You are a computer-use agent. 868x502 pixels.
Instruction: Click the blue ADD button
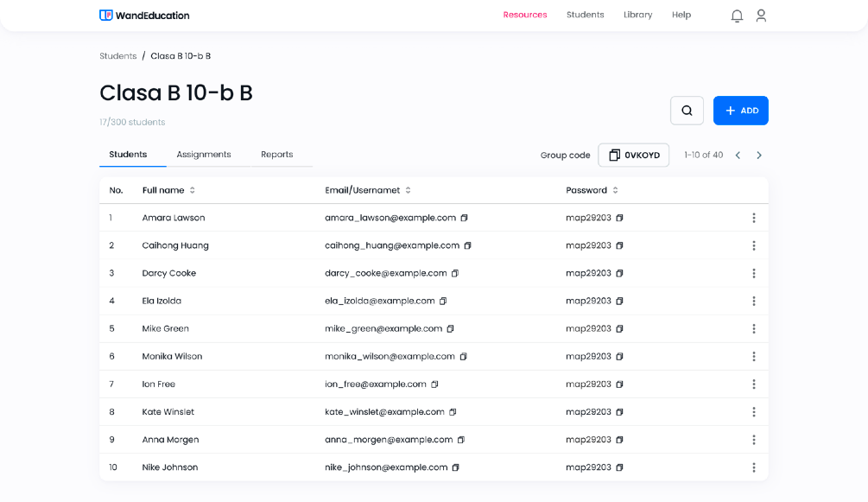point(740,111)
